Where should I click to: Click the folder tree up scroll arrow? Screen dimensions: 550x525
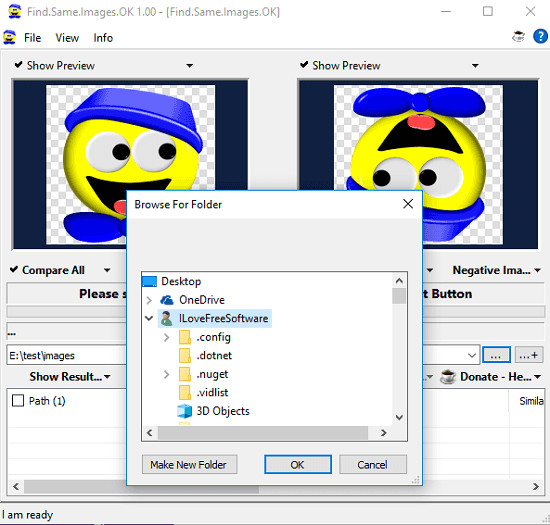[399, 281]
